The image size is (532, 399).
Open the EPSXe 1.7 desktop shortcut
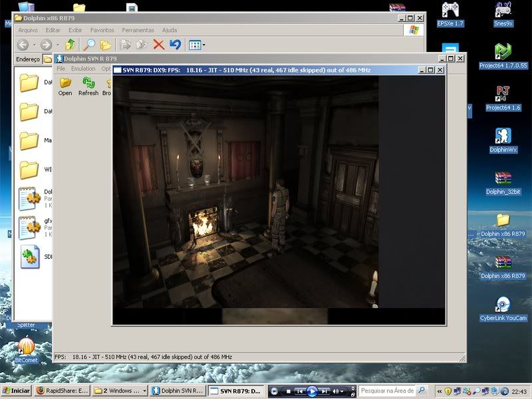tap(450, 14)
